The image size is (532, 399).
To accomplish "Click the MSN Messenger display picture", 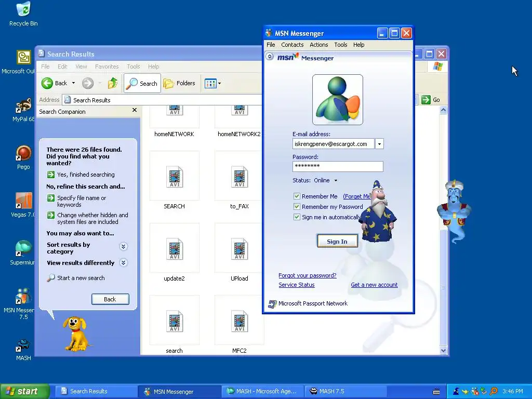I will tap(338, 100).
